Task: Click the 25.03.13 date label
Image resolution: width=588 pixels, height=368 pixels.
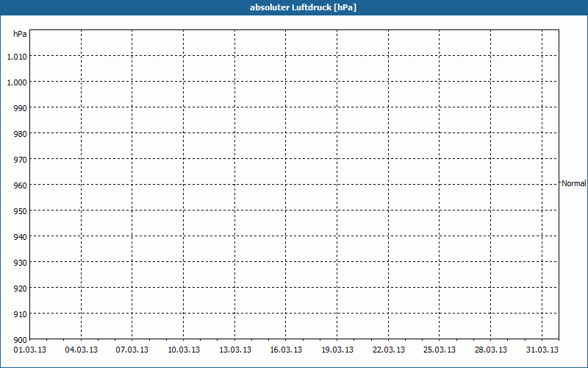Action: (x=440, y=350)
